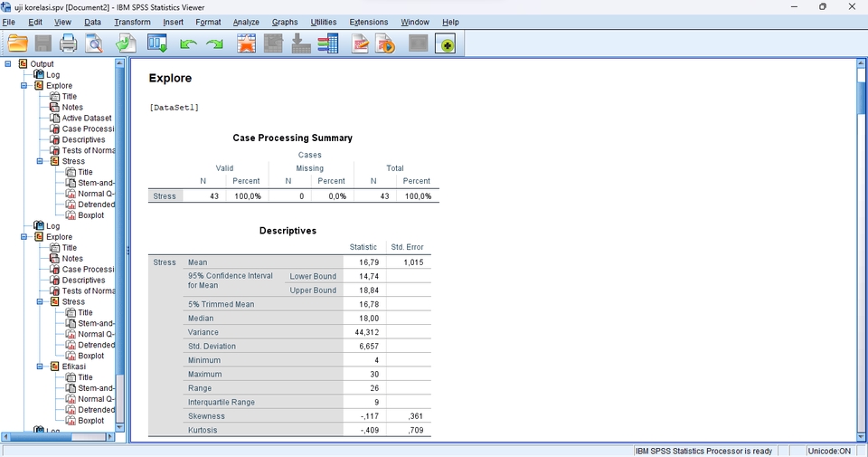Select Tests of Normality under first Explore

89,150
